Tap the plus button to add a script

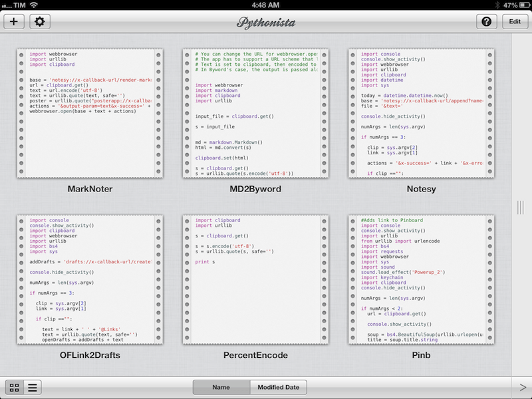[14, 22]
